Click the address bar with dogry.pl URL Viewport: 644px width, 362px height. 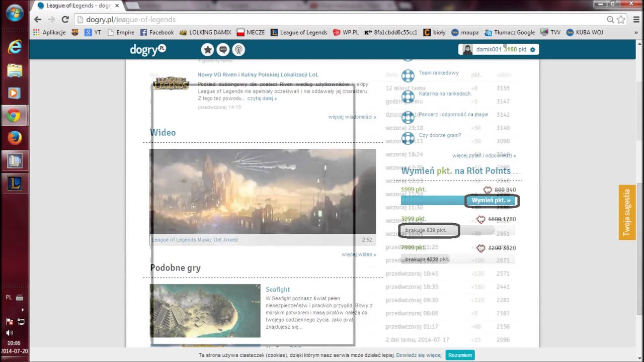click(340, 20)
